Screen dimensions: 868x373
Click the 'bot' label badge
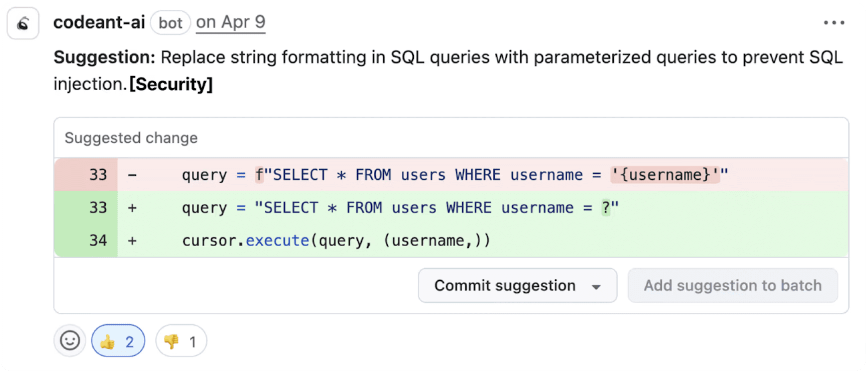(x=170, y=23)
